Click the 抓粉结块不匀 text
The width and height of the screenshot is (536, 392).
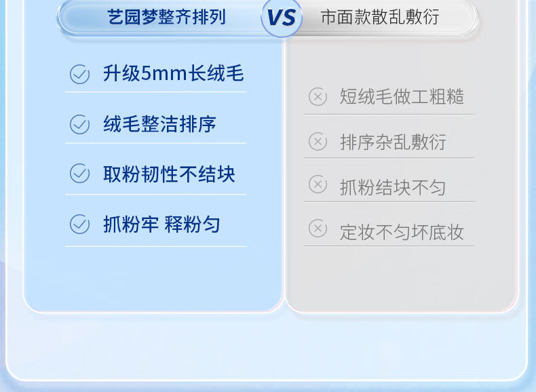[393, 187]
